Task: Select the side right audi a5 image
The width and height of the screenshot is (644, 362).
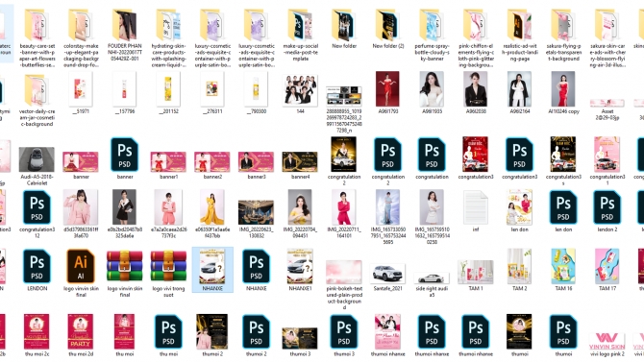Action: click(x=432, y=278)
